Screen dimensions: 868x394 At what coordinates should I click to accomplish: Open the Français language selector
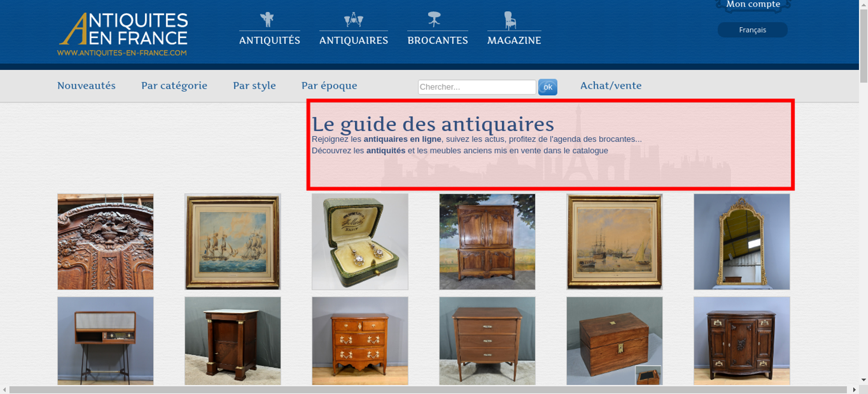(753, 30)
